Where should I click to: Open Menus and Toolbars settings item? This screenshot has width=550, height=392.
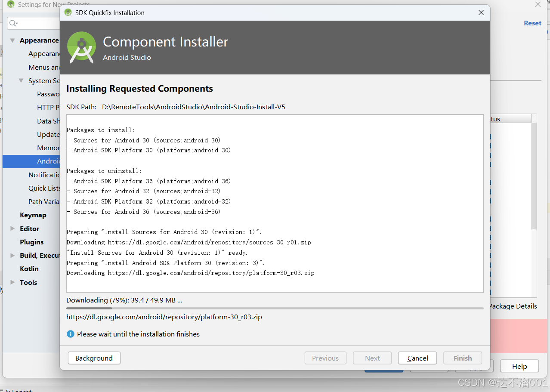click(x=44, y=67)
